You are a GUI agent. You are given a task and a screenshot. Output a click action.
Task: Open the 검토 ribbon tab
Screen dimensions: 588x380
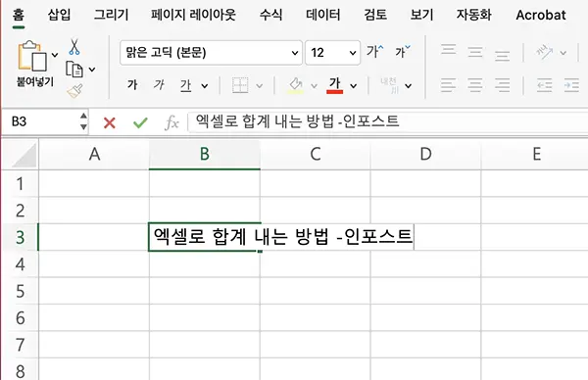(x=375, y=15)
